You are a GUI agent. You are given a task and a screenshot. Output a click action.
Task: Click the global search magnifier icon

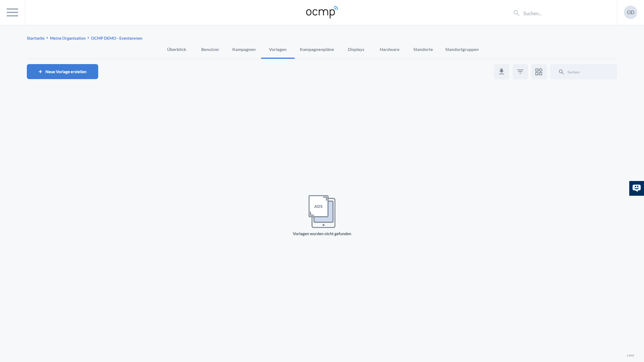(x=516, y=13)
